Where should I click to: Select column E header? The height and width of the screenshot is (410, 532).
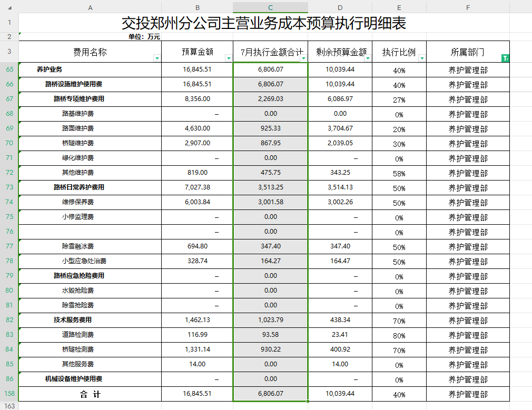(399, 7)
